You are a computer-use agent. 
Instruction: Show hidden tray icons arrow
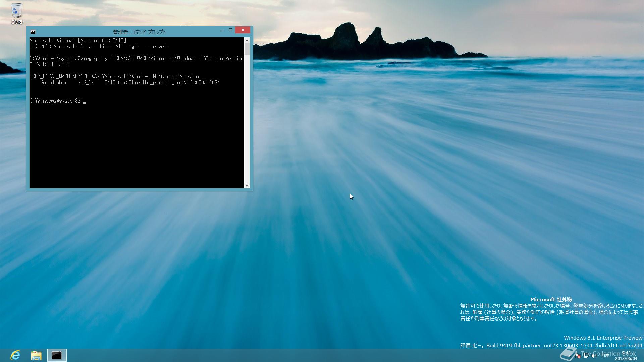pos(570,356)
